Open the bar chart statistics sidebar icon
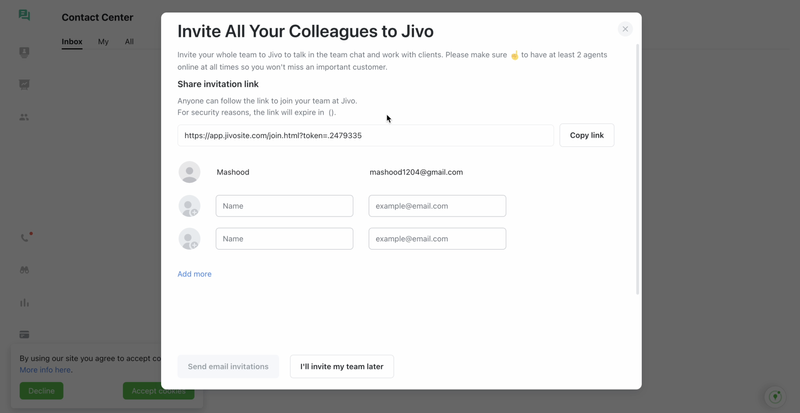The width and height of the screenshot is (800, 413). tap(24, 302)
